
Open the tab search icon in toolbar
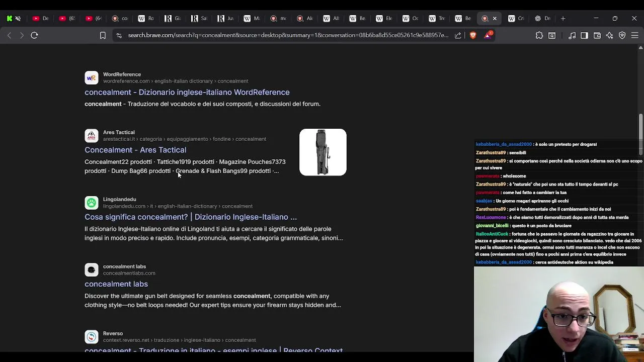pos(552,35)
